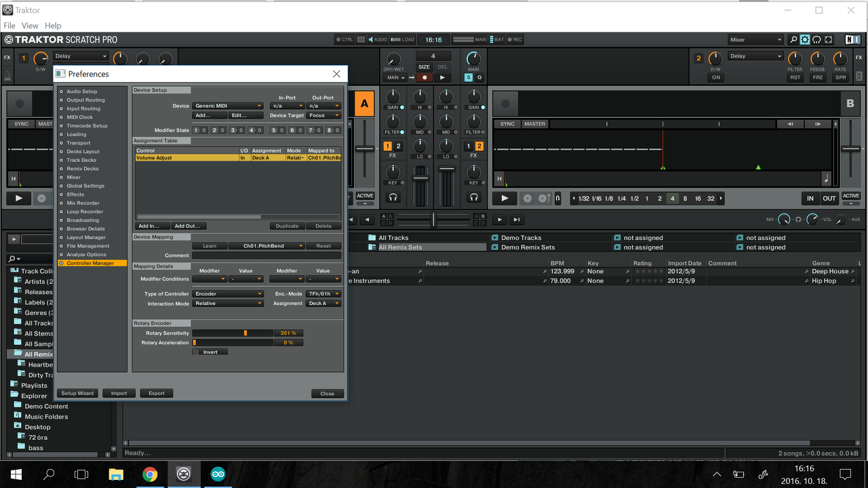Click the Close button in Preferences
The width and height of the screenshot is (868, 488).
328,393
